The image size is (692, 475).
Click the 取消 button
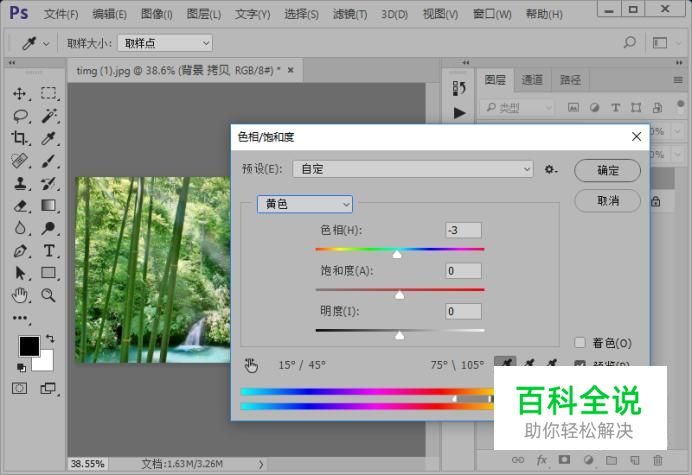click(607, 201)
